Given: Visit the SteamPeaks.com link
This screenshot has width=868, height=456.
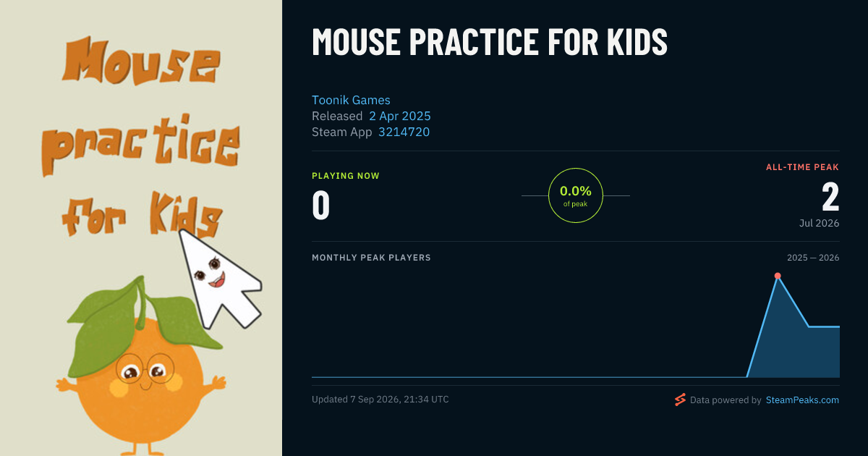Looking at the screenshot, I should pos(802,400).
